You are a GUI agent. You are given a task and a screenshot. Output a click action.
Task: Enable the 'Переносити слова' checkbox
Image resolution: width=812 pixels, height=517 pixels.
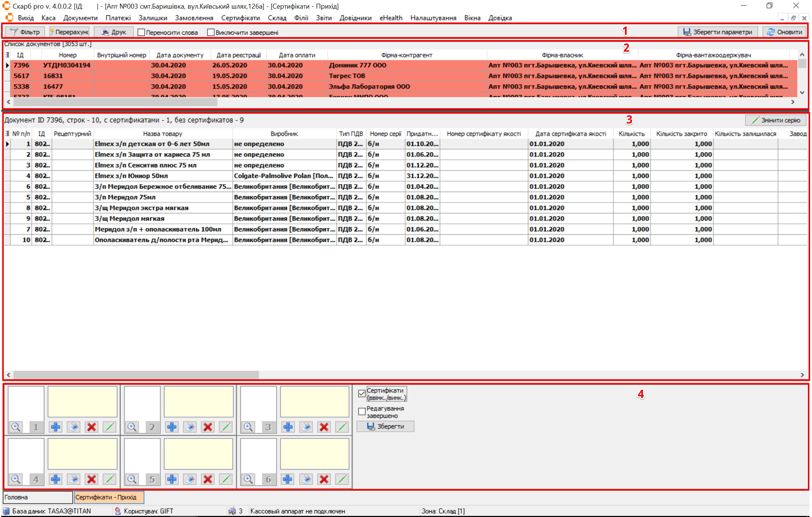tap(141, 33)
